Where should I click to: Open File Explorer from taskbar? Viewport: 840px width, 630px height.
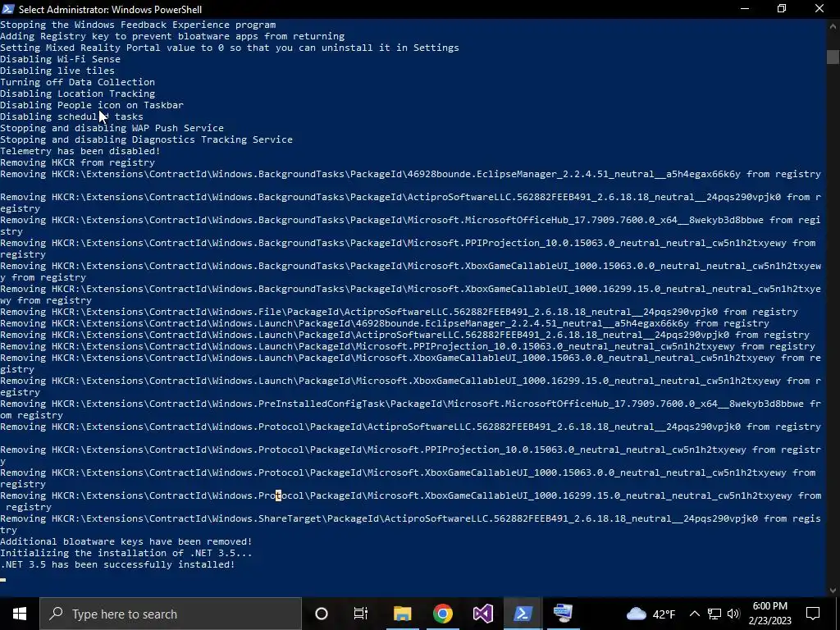[x=402, y=614]
